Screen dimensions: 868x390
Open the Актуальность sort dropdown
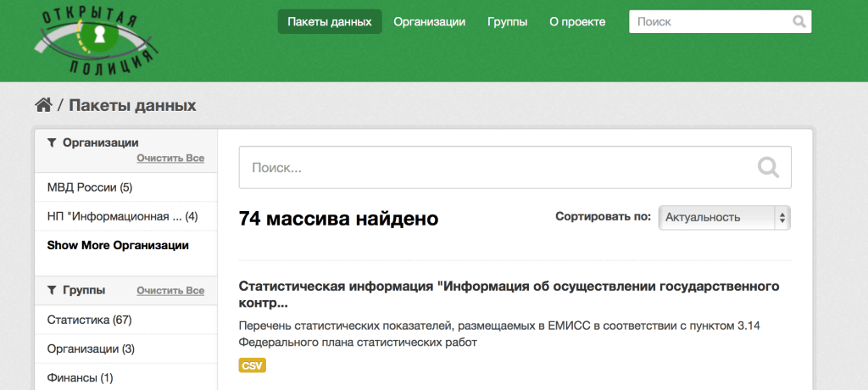(725, 218)
